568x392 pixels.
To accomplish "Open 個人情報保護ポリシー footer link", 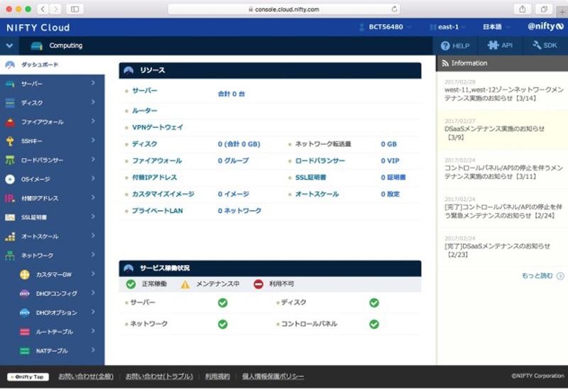I will pyautogui.click(x=273, y=377).
